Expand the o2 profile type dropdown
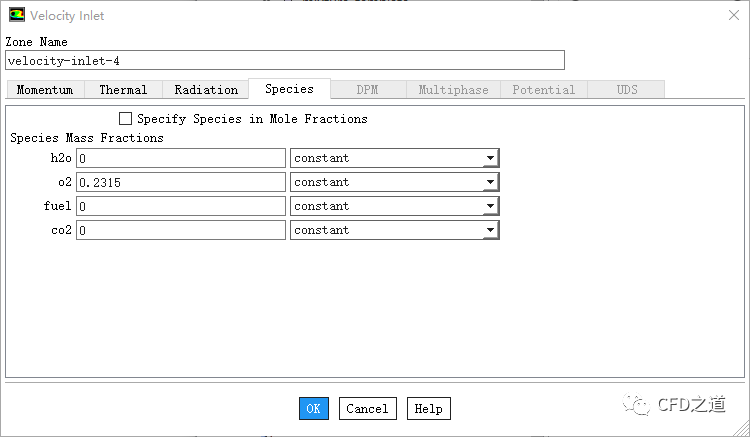 tap(489, 182)
